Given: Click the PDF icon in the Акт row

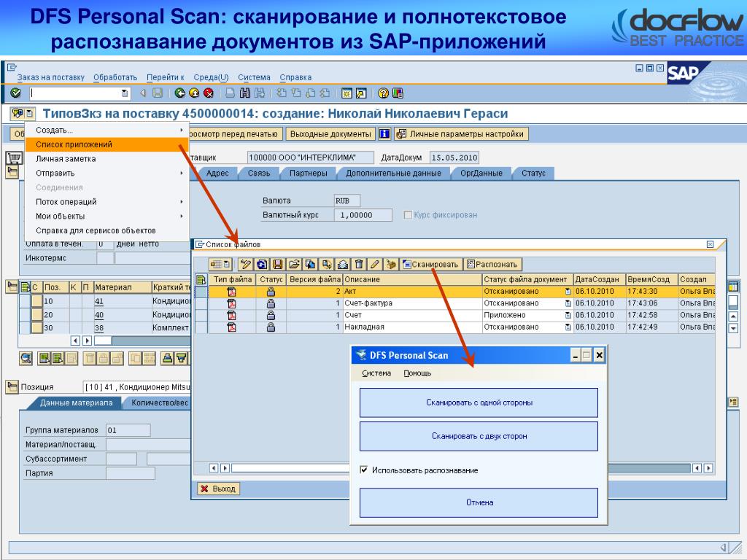Looking at the screenshot, I should 231,292.
